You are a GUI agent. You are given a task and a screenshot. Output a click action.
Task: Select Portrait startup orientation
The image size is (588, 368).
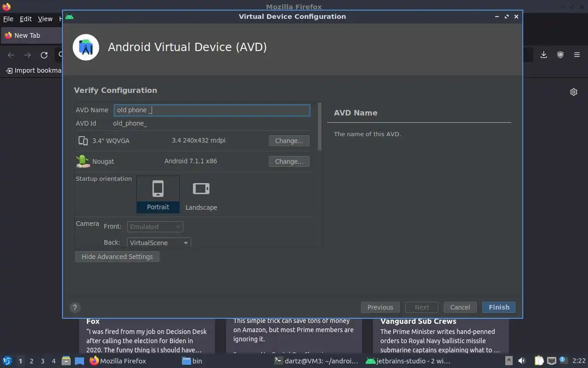158,194
